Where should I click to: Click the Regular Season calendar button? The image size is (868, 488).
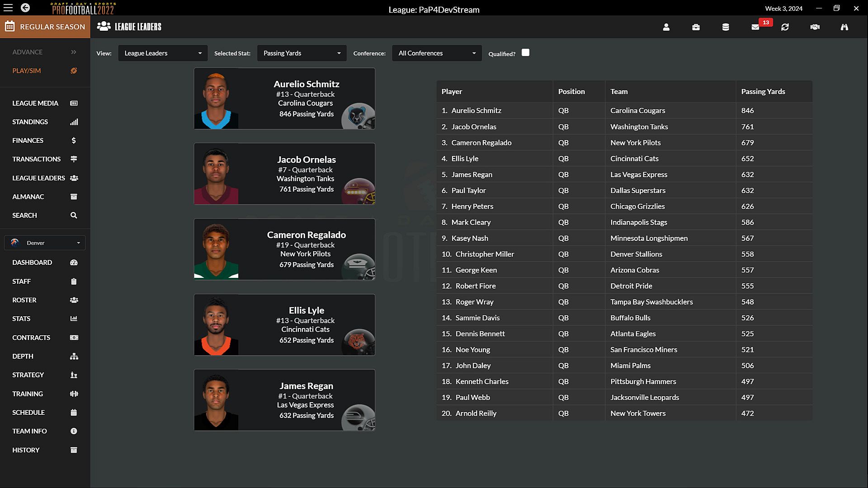coord(45,27)
